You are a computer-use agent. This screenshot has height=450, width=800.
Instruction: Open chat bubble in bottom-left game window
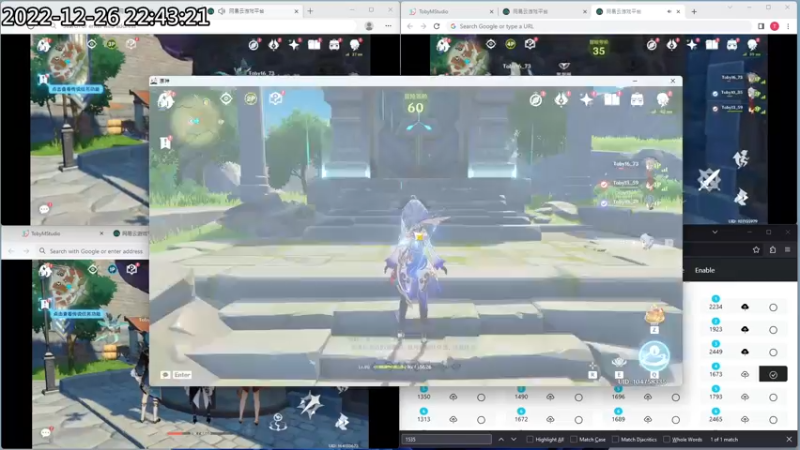[x=45, y=433]
